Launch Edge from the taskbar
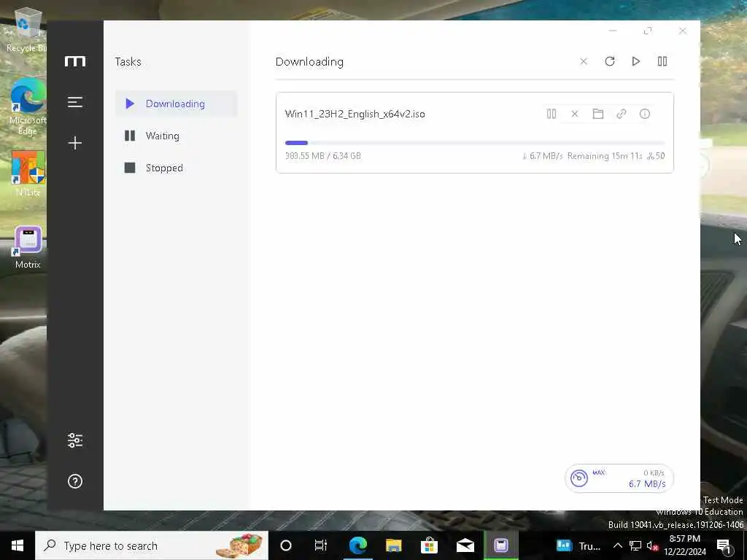The image size is (747, 560). (357, 545)
